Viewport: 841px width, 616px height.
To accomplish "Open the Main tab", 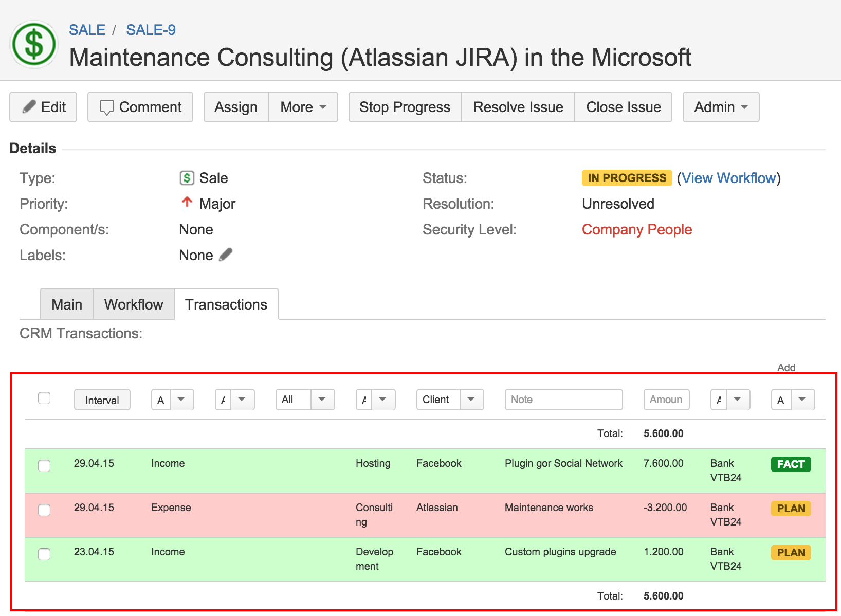I will pos(67,304).
